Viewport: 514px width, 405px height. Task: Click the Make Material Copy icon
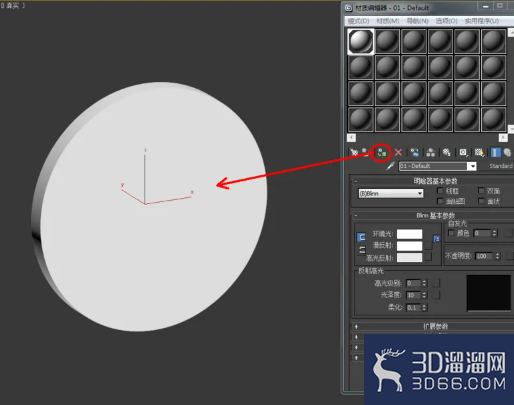pos(415,153)
